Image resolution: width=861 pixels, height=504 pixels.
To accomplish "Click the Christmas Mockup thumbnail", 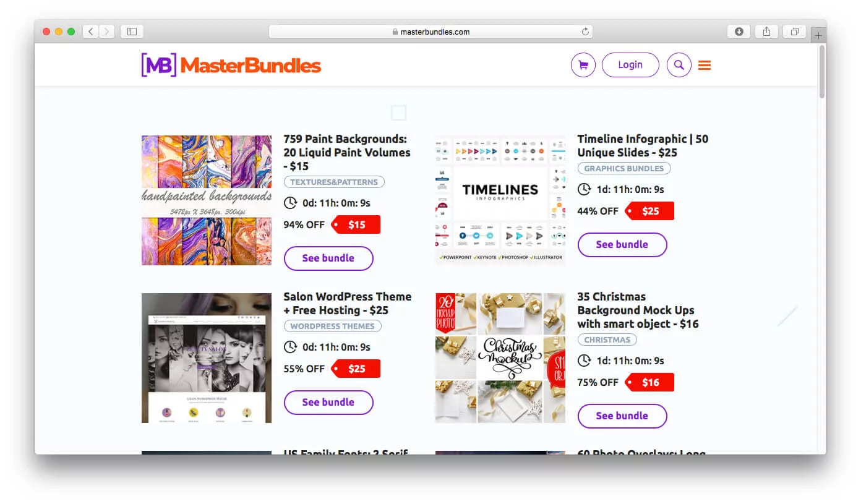I will click(500, 358).
